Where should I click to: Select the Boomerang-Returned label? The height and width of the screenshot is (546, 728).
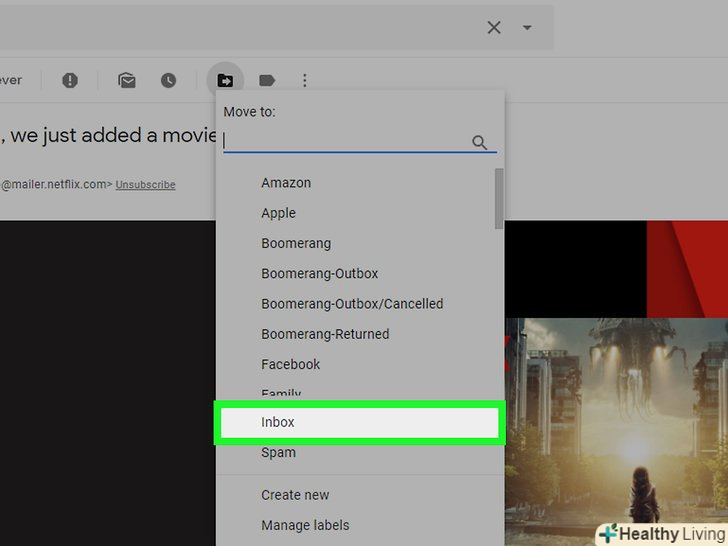pyautogui.click(x=325, y=334)
